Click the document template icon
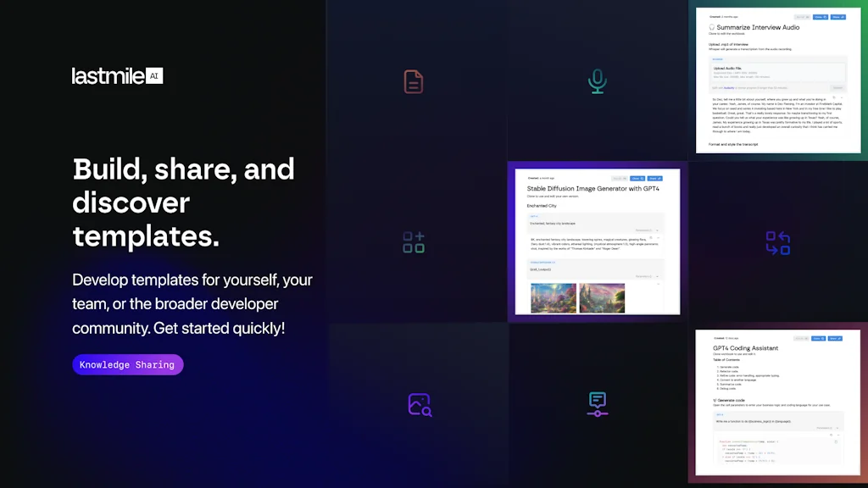This screenshot has height=488, width=868. (414, 82)
